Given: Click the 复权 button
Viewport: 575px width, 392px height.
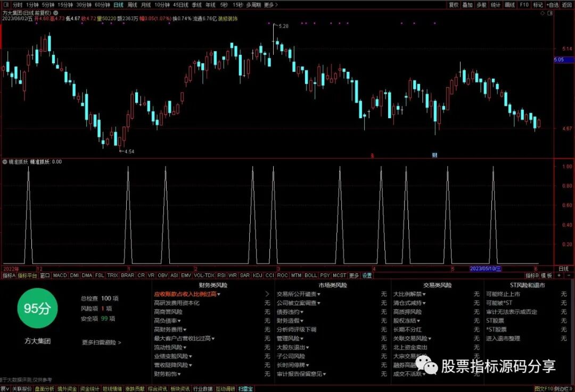Looking at the screenshot, I should 454,5.
